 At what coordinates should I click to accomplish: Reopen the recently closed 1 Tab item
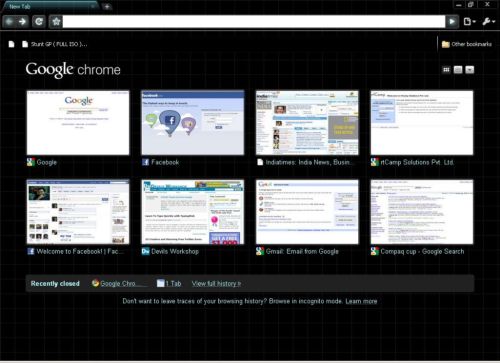click(169, 283)
